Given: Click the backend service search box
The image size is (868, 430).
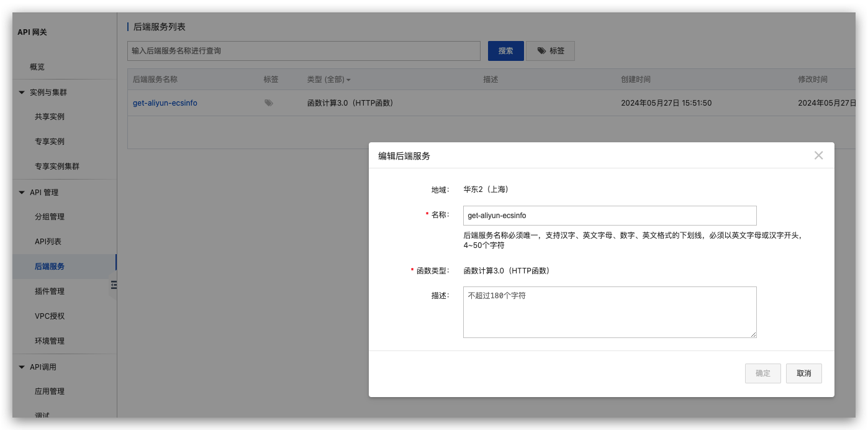Looking at the screenshot, I should pyautogui.click(x=304, y=51).
